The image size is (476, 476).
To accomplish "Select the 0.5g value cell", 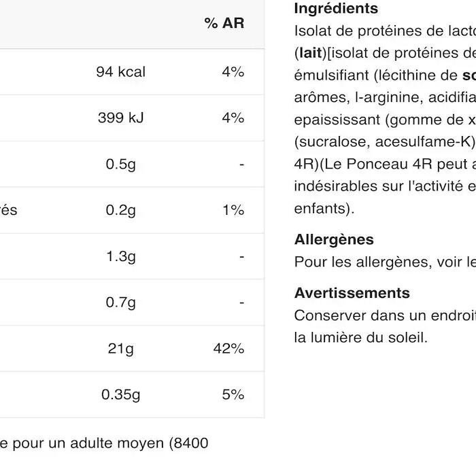I will tap(120, 164).
